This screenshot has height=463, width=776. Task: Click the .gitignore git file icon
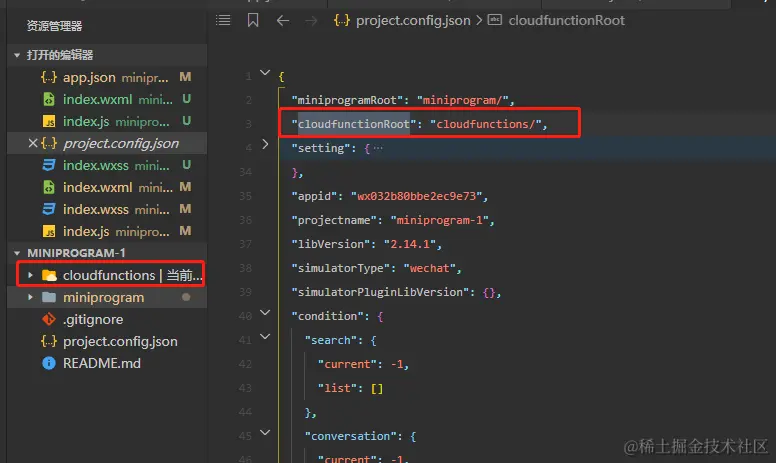48,319
